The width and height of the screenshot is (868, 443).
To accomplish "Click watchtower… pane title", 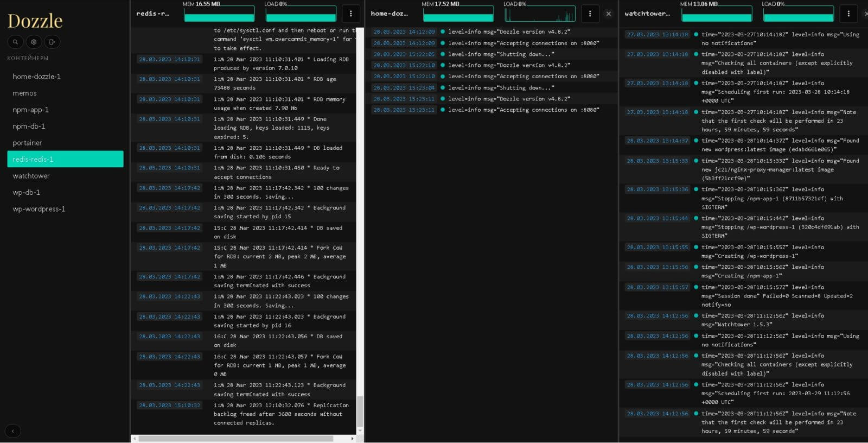I will [647, 14].
